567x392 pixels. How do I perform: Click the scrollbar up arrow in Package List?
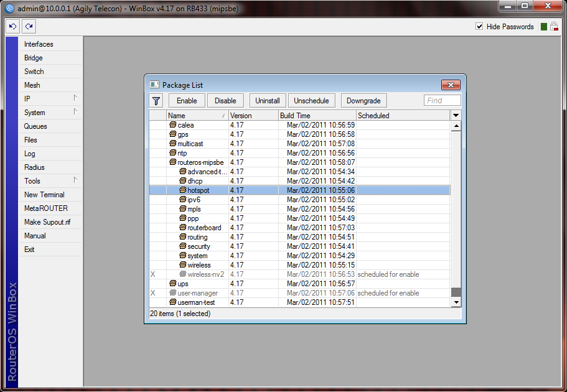456,126
